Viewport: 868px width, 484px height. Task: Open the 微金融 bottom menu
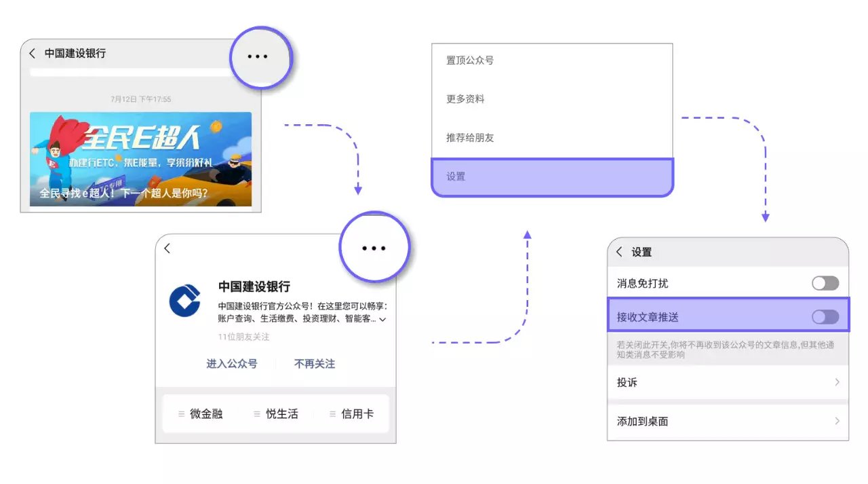200,413
